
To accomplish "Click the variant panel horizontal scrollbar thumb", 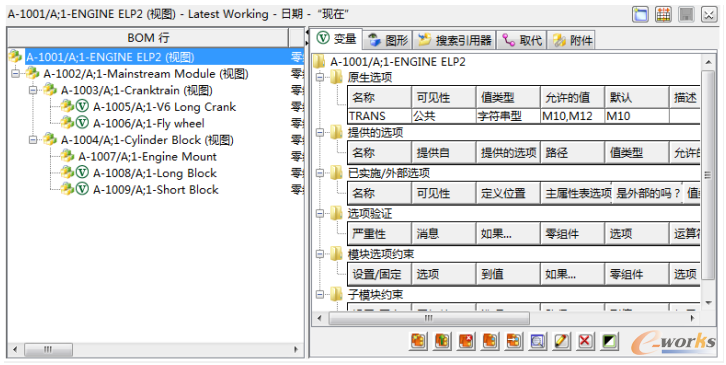I will (429, 318).
